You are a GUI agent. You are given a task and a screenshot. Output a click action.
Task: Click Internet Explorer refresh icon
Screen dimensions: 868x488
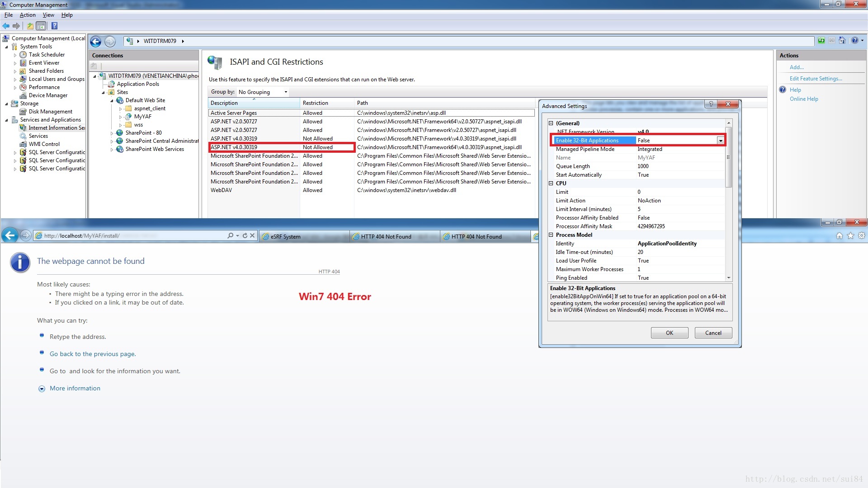[x=245, y=236]
